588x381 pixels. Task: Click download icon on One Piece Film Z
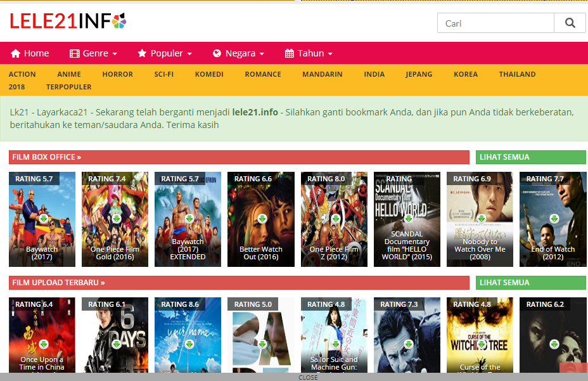[335, 219]
